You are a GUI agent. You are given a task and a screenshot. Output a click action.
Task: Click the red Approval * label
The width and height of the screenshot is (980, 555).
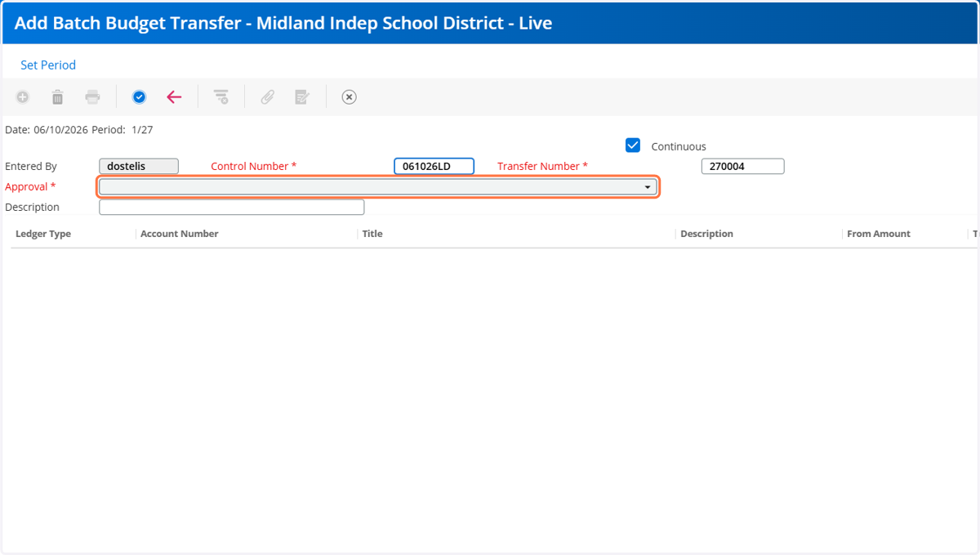pos(30,187)
